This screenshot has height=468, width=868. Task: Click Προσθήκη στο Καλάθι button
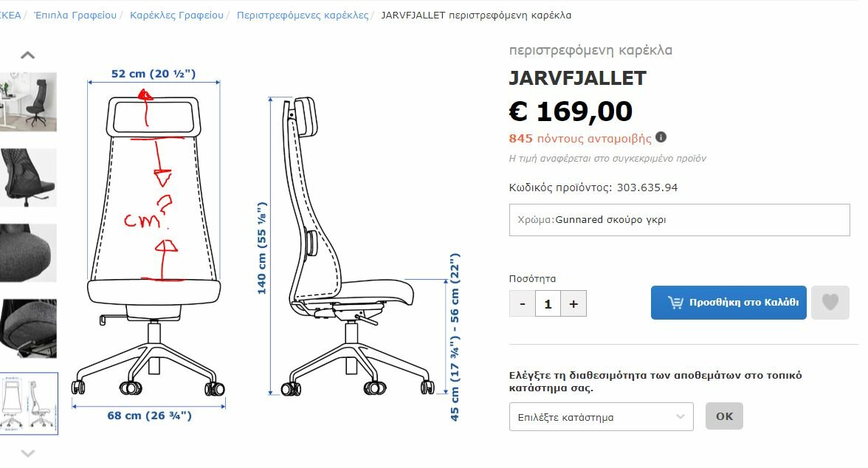pos(728,303)
